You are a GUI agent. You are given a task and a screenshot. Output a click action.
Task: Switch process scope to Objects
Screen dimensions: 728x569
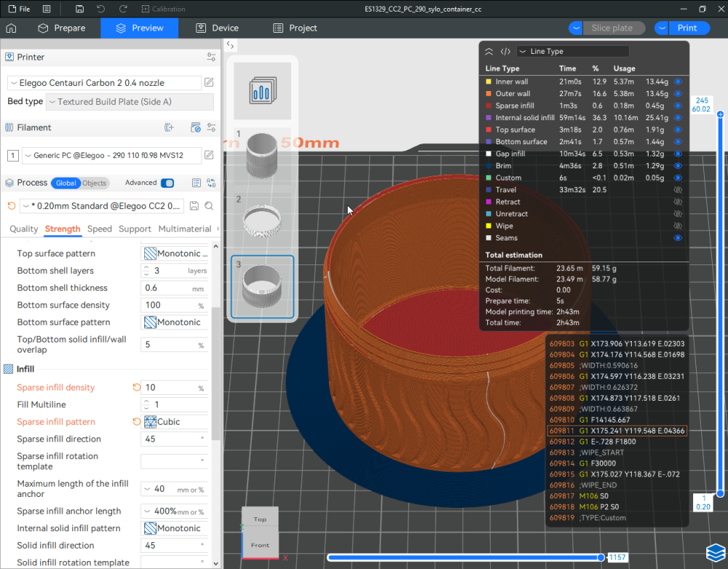point(94,183)
